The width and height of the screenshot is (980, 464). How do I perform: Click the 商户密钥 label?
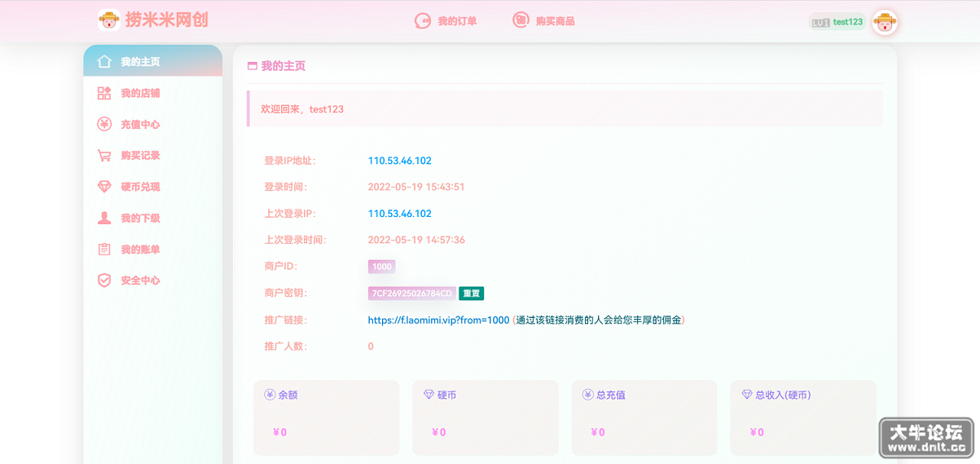point(285,293)
